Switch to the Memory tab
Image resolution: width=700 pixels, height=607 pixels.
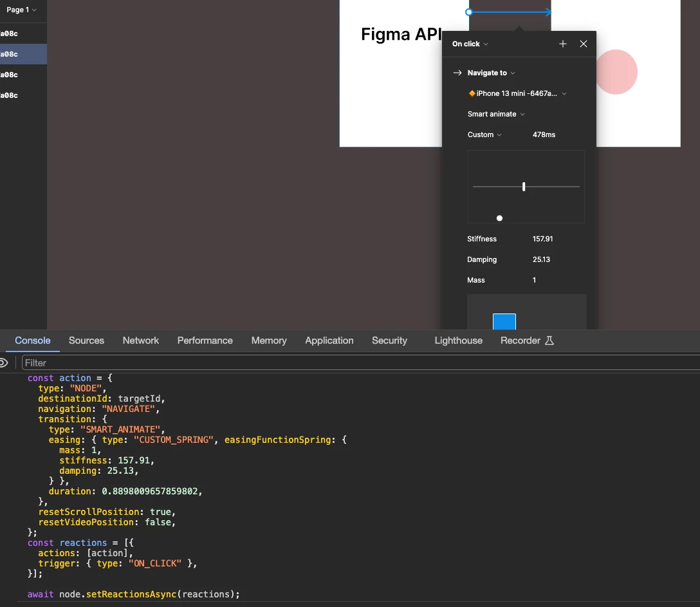269,341
